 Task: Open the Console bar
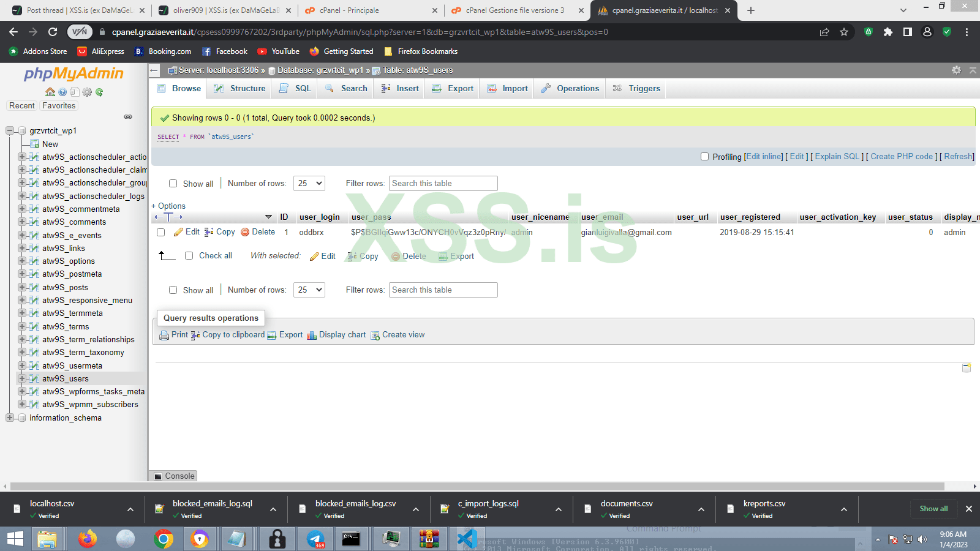point(174,476)
